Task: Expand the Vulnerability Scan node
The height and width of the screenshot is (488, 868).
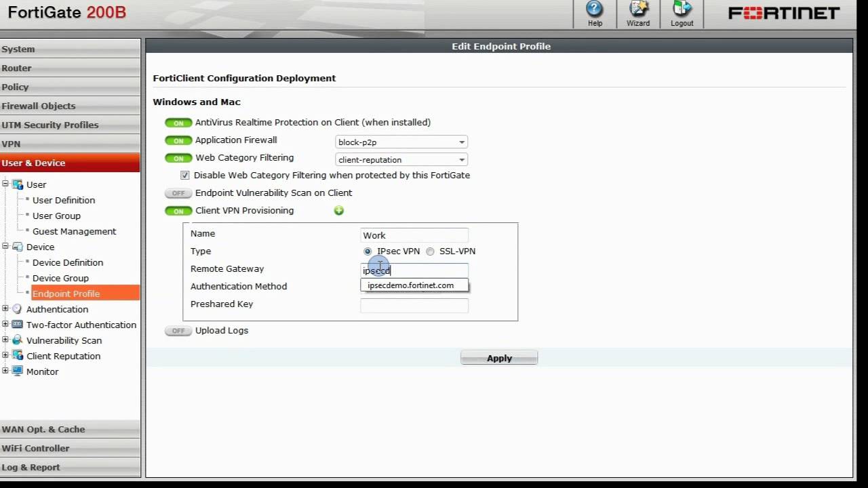Action: pyautogui.click(x=5, y=340)
